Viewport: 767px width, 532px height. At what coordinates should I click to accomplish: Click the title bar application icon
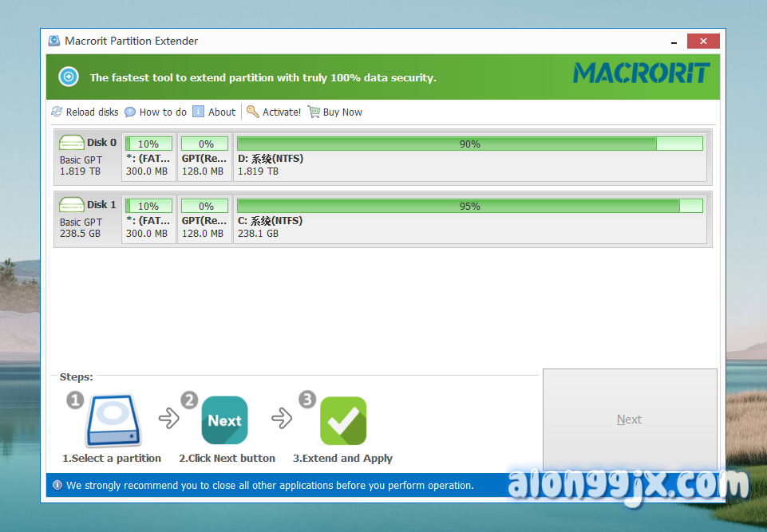[x=54, y=41]
